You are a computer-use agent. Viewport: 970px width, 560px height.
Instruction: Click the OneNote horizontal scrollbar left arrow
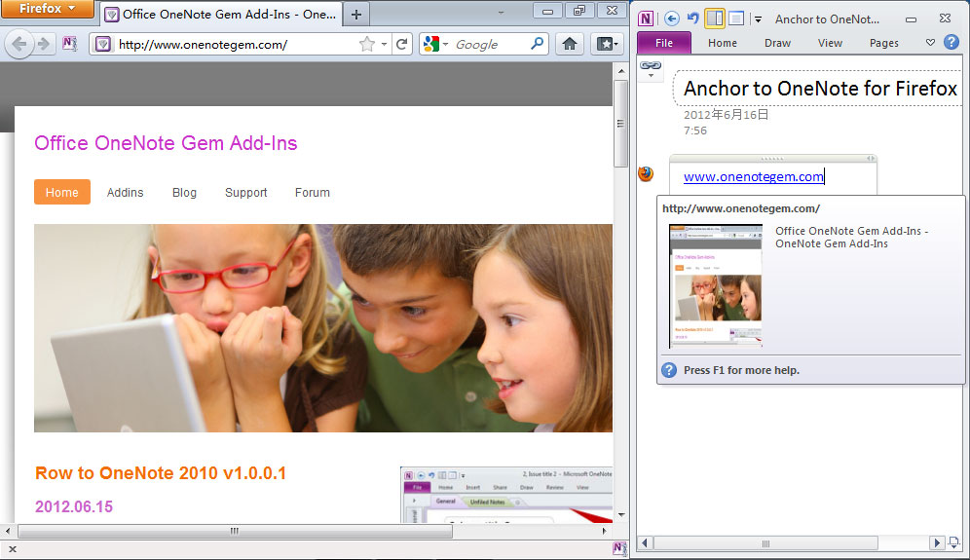pyautogui.click(x=645, y=543)
